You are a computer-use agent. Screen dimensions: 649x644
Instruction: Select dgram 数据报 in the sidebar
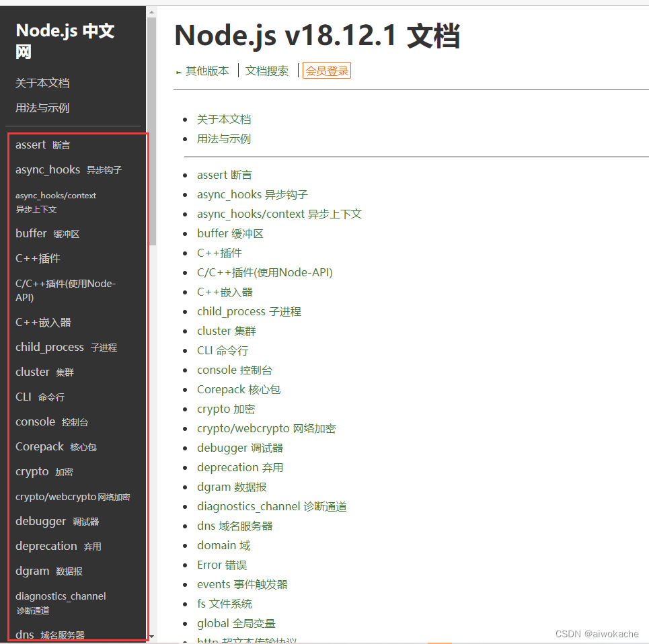pyautogui.click(x=49, y=571)
